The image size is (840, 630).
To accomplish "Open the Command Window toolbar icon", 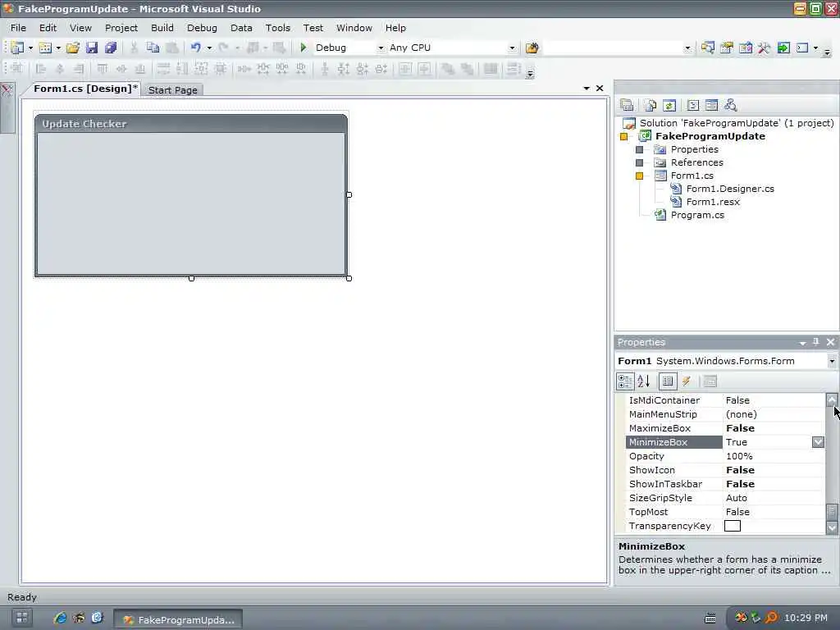I will (x=802, y=48).
